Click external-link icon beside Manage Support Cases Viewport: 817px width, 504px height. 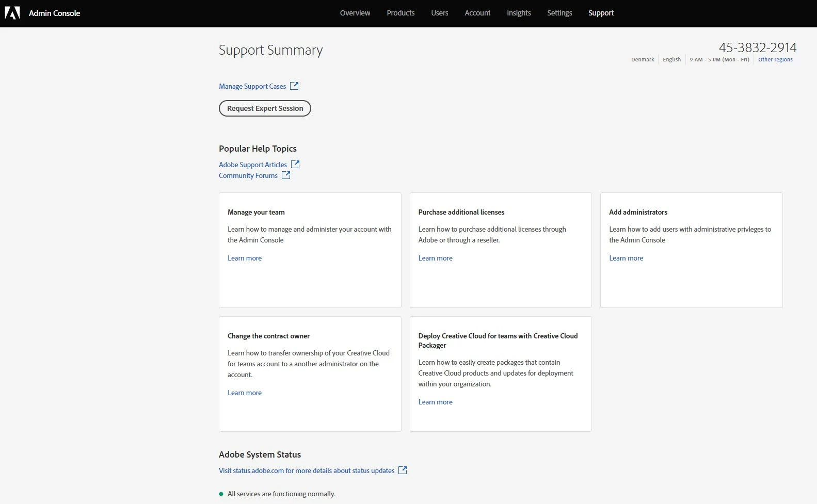(x=294, y=86)
